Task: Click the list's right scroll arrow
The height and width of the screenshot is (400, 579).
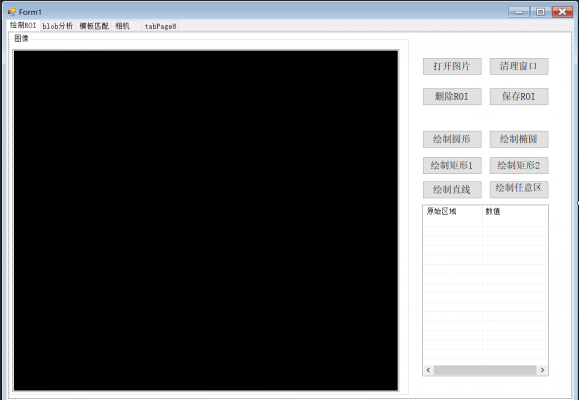Action: tap(542, 370)
